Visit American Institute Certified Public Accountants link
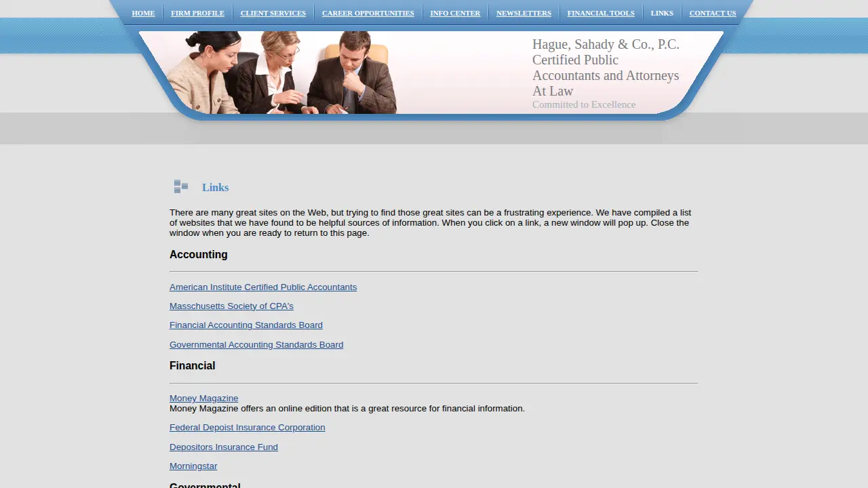The image size is (868, 488). 263,287
